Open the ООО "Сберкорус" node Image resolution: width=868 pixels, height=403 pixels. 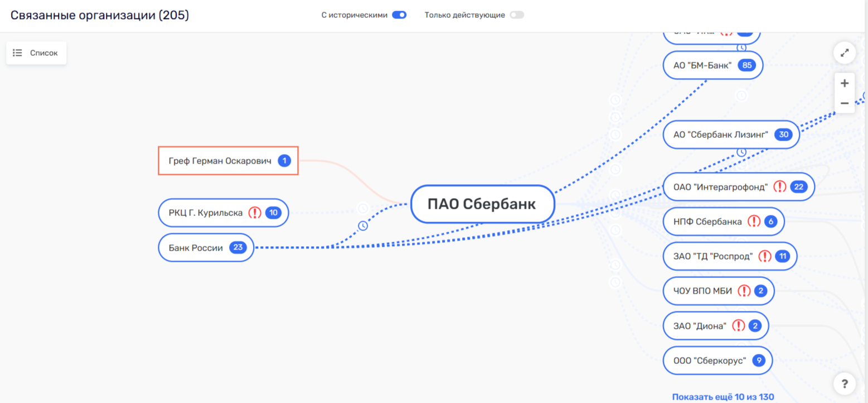pos(718,361)
